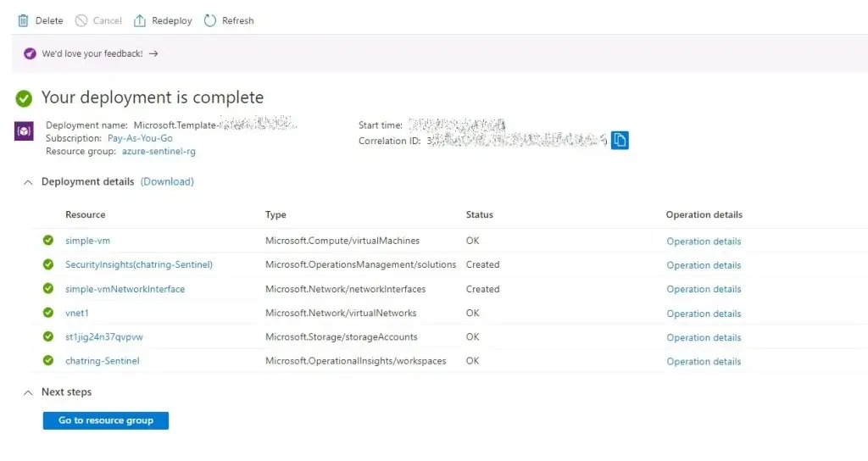
Task: Click the green check beside st1jig24n37qvpvw
Action: pyautogui.click(x=48, y=336)
